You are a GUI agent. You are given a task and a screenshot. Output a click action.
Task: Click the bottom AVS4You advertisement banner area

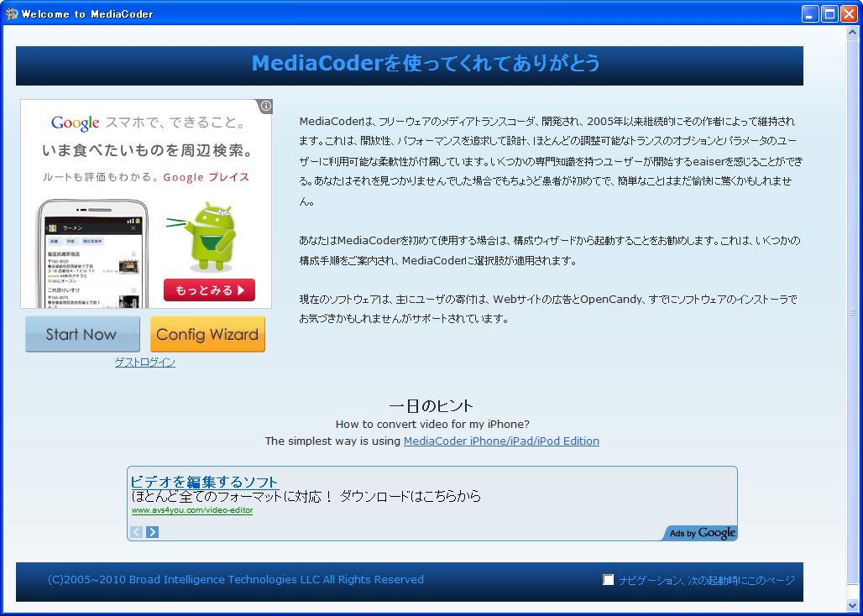click(x=431, y=499)
